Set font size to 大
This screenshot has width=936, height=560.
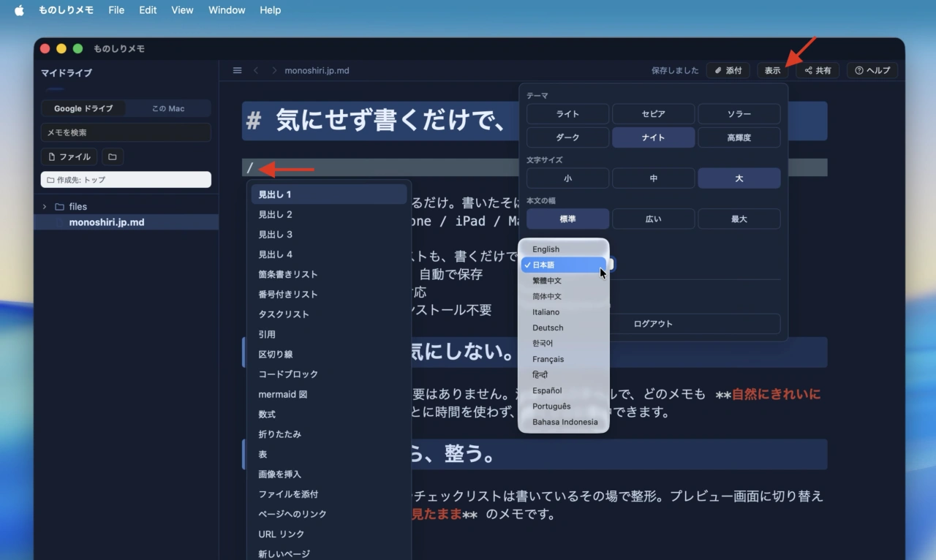(739, 178)
